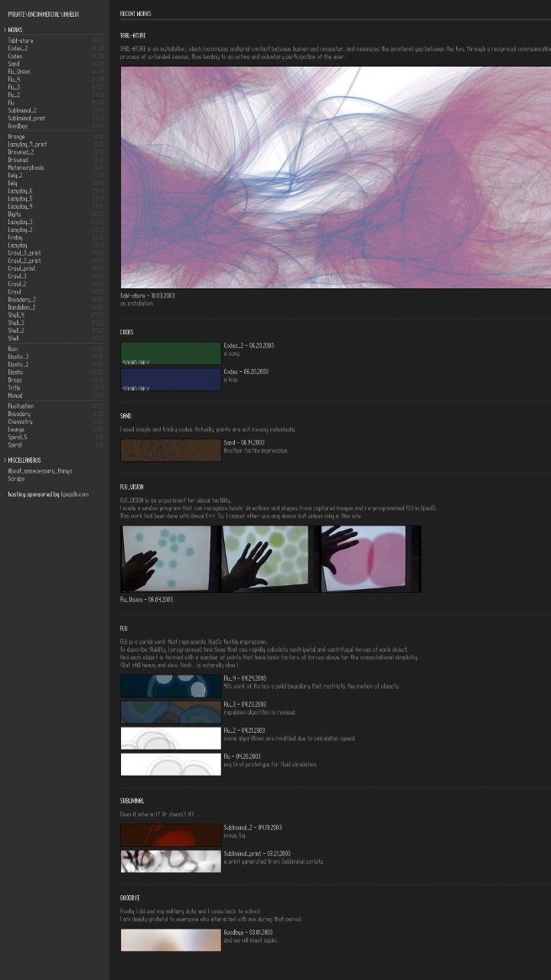Collapse the MISCELLANEOUS section arrow in sidebar
Image resolution: width=551 pixels, height=980 pixels.
click(5, 461)
